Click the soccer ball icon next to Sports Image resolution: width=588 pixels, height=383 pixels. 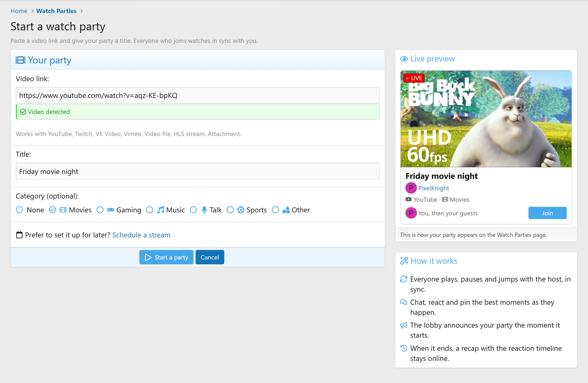click(241, 210)
